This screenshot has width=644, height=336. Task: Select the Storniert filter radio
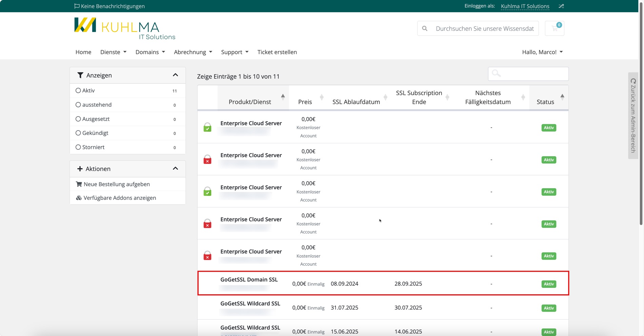[x=78, y=147]
